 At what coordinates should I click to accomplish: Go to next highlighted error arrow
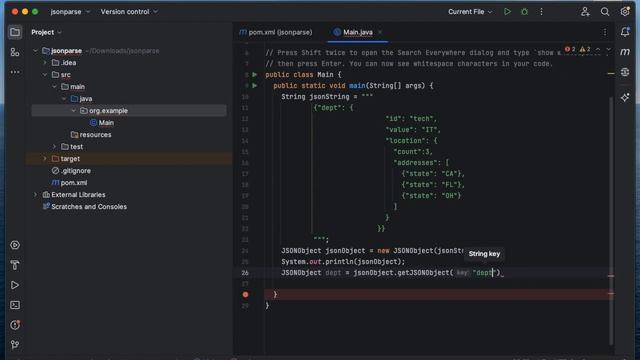(x=609, y=49)
